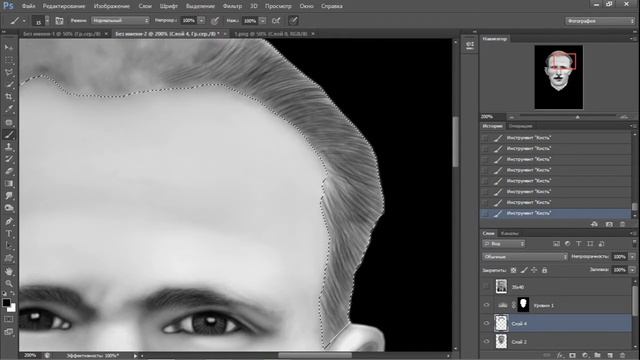Change screen mode from toolbox

click(9, 332)
